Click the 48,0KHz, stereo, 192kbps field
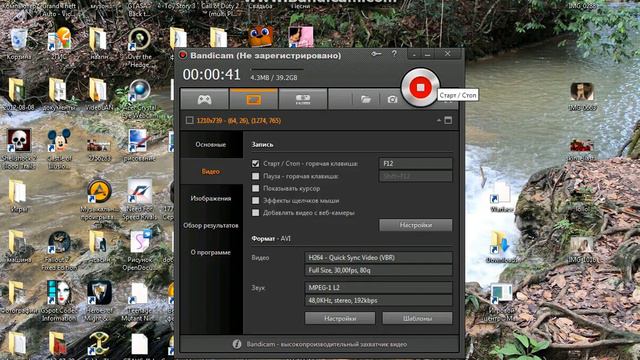This screenshot has width=640, height=360. coord(378,300)
